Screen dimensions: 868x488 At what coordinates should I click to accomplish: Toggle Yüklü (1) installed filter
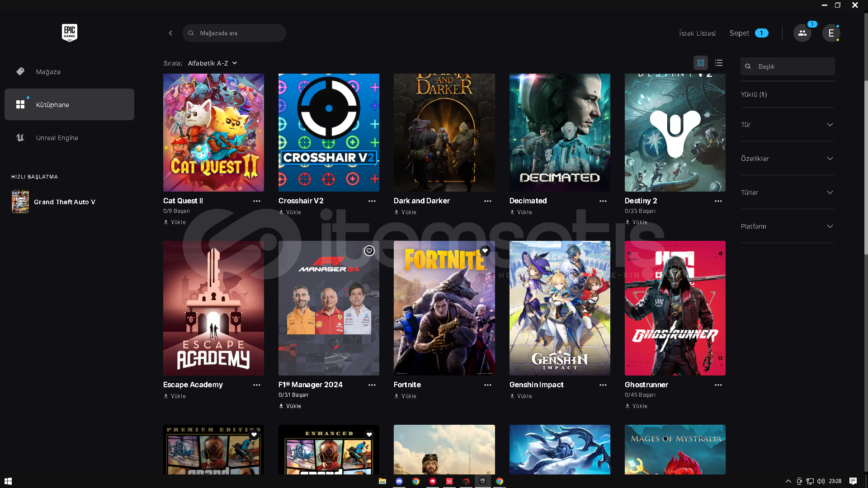click(754, 94)
